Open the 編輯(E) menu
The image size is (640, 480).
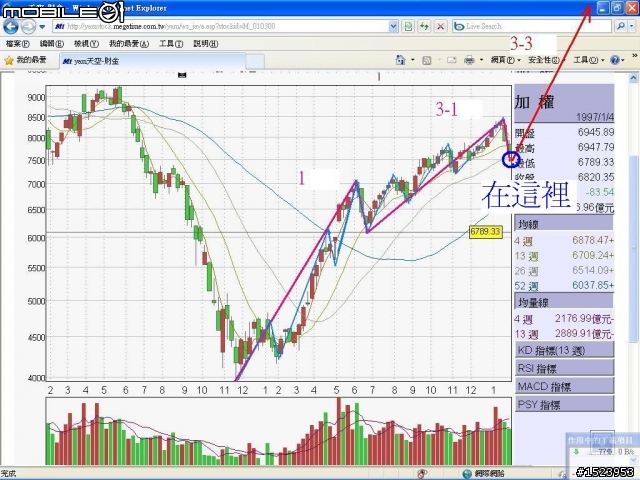point(51,44)
